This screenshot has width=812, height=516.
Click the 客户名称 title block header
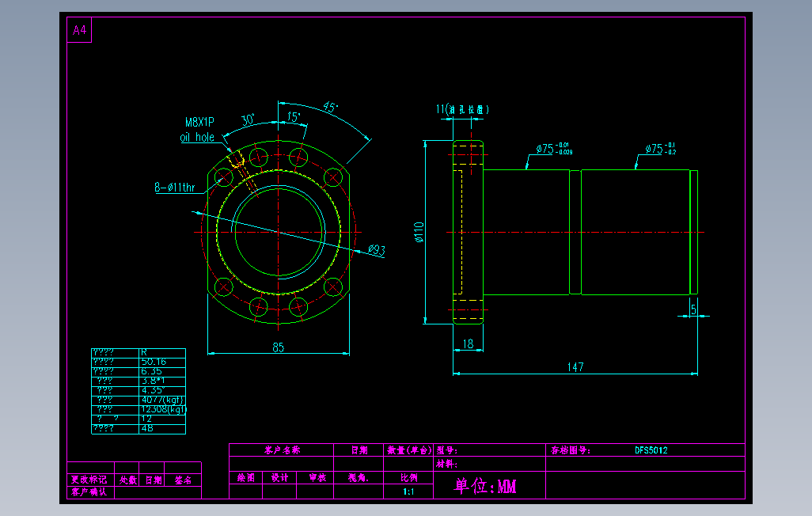[282, 450]
